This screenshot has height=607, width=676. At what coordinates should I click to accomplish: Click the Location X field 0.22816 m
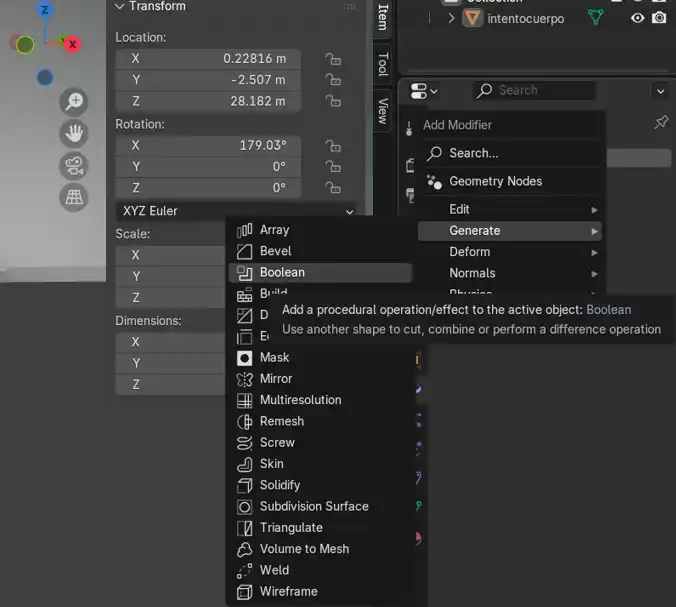click(208, 59)
